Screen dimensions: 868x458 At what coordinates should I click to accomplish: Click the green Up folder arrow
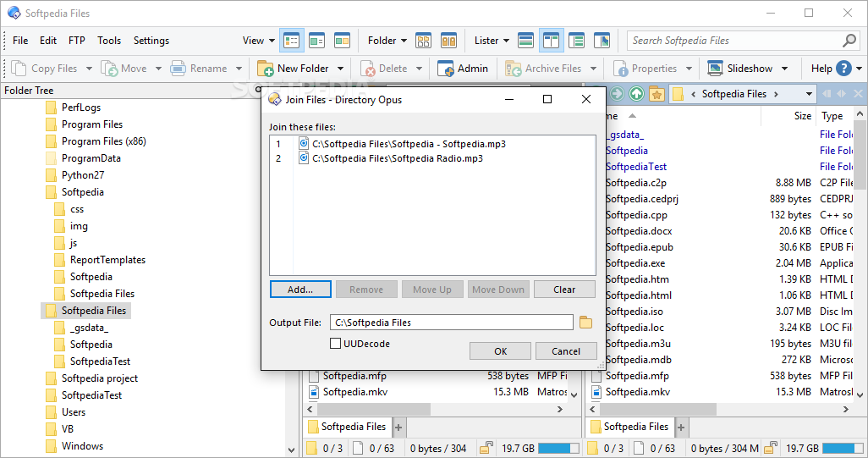636,94
